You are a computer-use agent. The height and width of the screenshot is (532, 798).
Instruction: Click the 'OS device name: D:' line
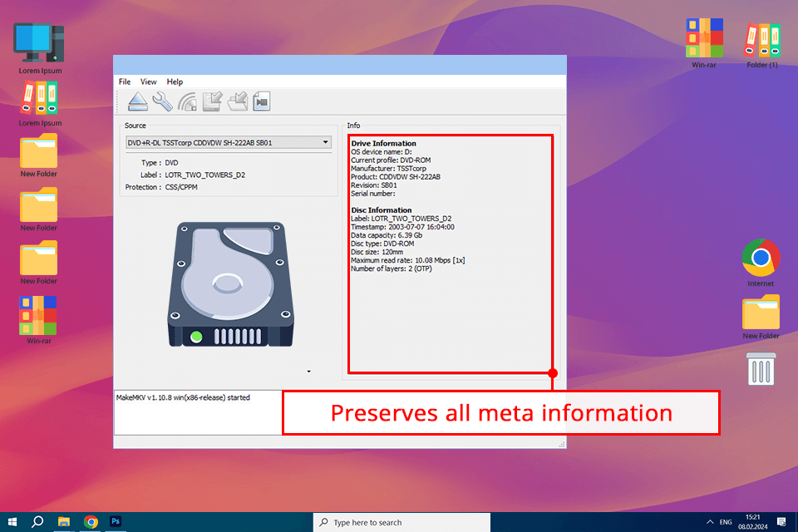click(x=382, y=152)
